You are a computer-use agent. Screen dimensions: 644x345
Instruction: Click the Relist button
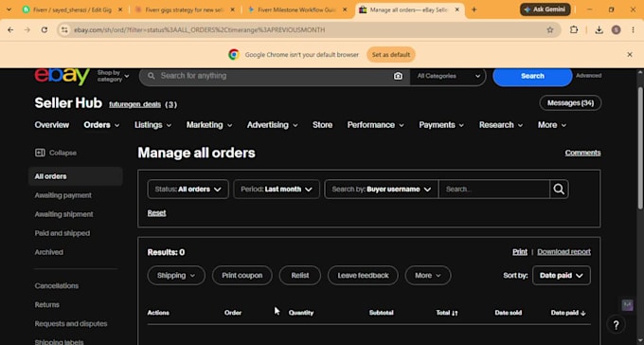tap(300, 276)
